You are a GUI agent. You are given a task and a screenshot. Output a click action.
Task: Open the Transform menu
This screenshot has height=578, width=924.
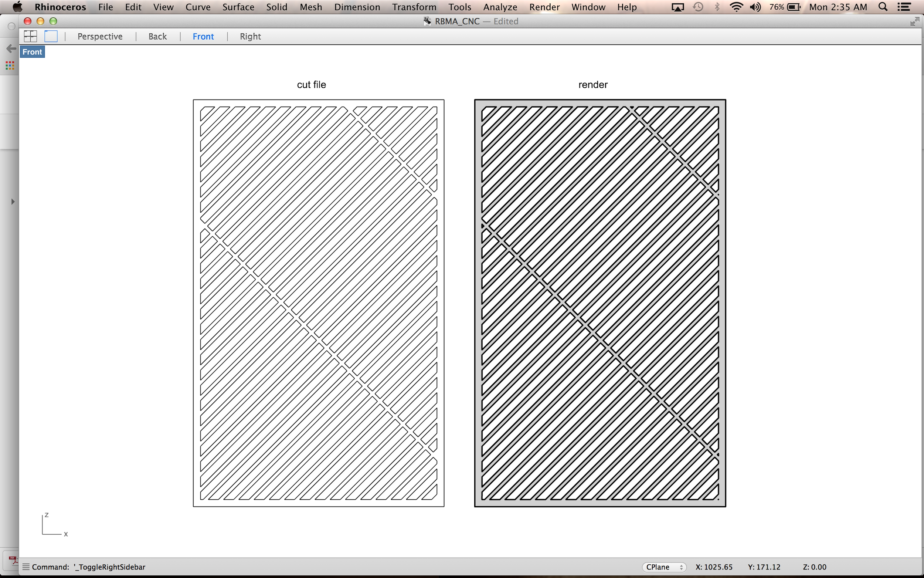pyautogui.click(x=414, y=7)
